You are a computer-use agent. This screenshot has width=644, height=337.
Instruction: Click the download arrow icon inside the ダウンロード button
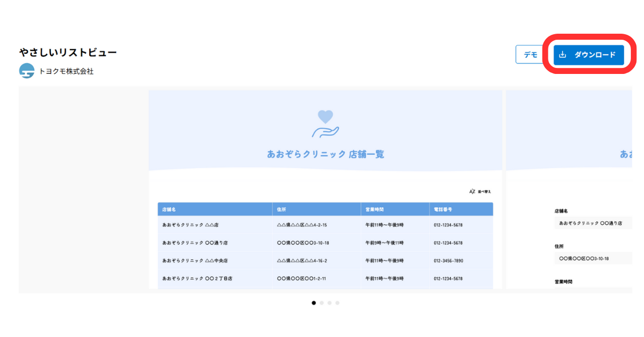562,55
